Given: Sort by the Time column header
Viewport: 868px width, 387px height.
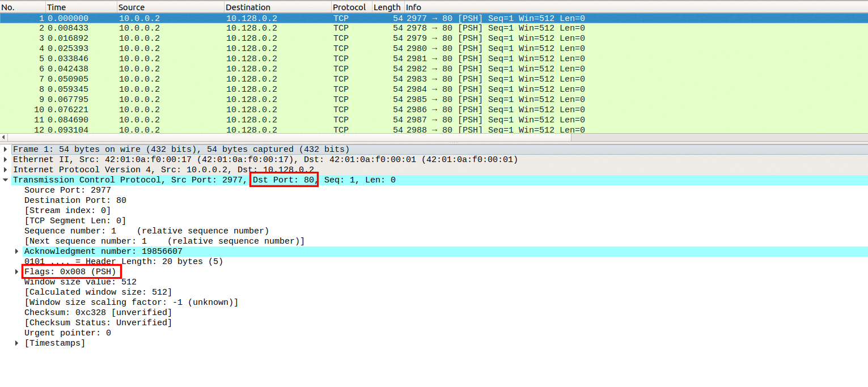Looking at the screenshot, I should click(x=81, y=7).
